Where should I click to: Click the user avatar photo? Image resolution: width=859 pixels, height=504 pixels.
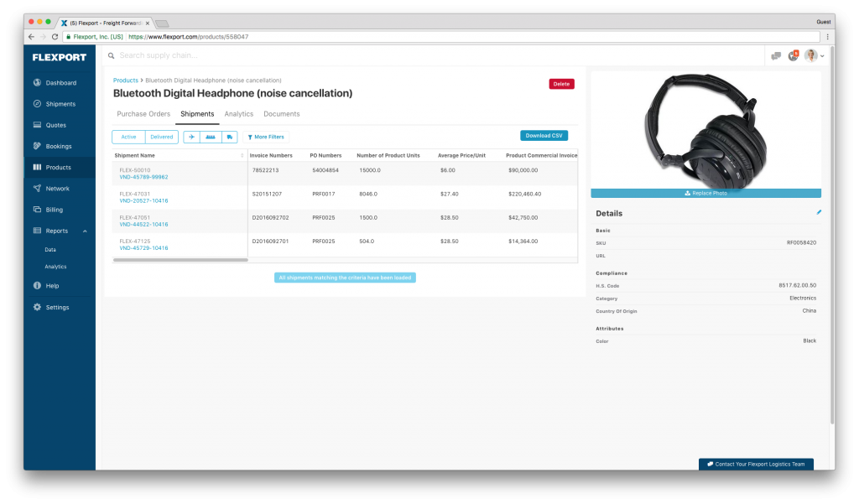pyautogui.click(x=811, y=55)
